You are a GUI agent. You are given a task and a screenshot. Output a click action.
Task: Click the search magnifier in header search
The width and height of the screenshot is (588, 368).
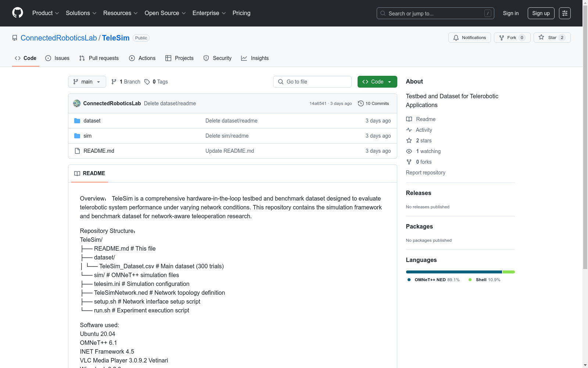click(383, 13)
